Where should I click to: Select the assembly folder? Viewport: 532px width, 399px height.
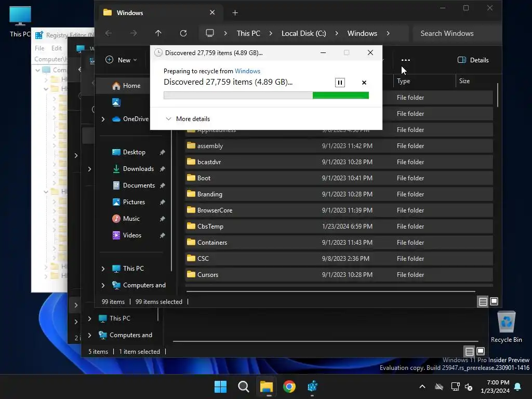(339, 146)
